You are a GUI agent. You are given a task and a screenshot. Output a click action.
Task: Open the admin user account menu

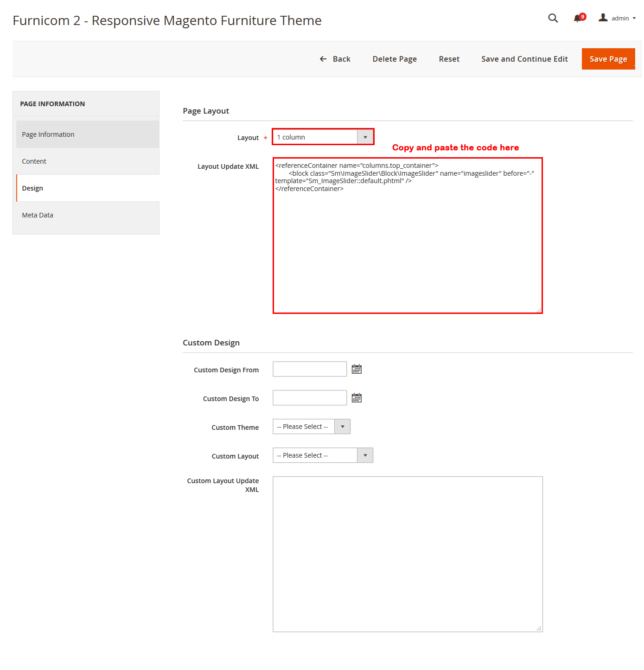pos(617,18)
